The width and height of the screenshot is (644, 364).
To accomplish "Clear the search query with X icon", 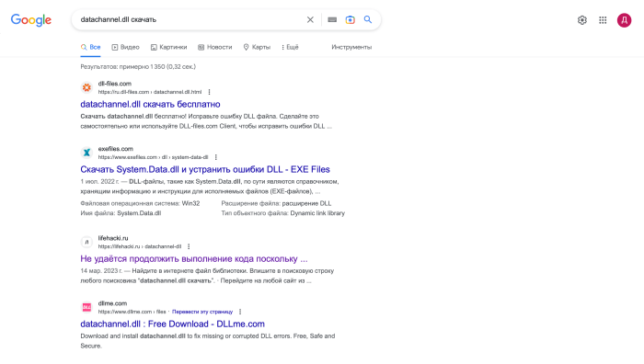I will coord(310,19).
